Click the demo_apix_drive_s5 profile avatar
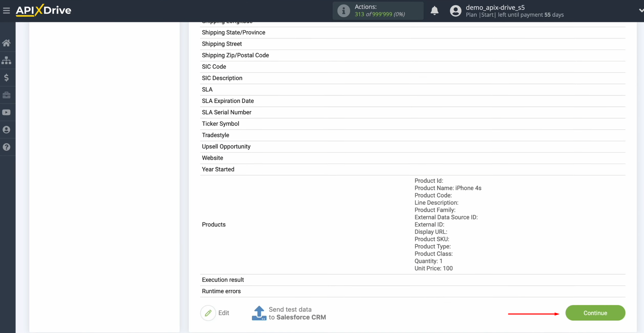This screenshot has width=644, height=333. pyautogui.click(x=456, y=11)
